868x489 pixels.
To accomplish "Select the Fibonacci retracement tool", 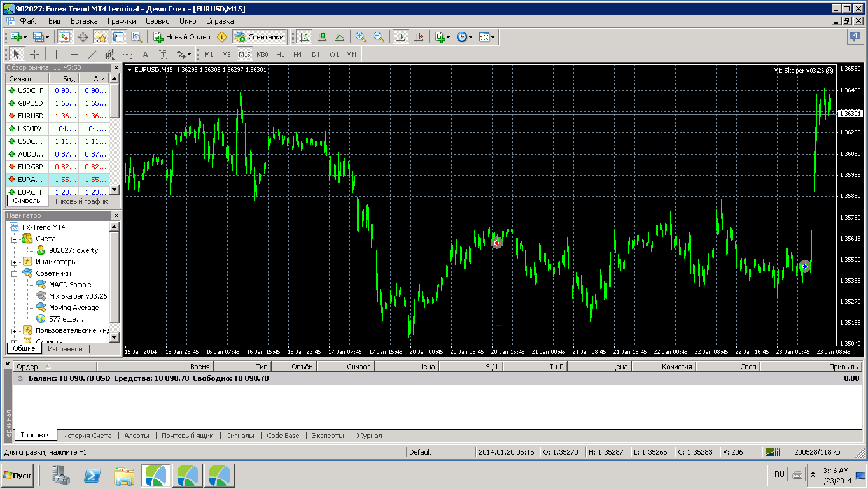I will click(127, 54).
